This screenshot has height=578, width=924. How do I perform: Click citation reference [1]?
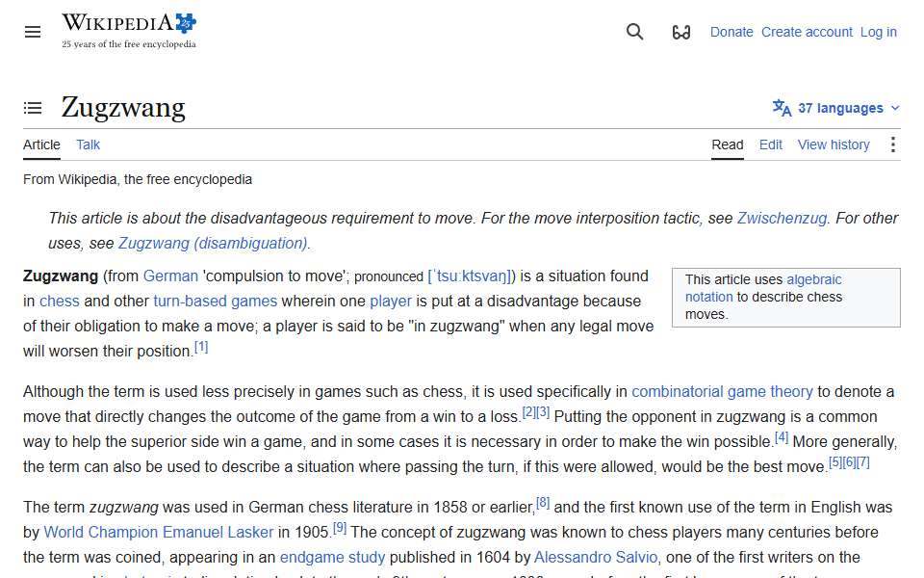[201, 347]
